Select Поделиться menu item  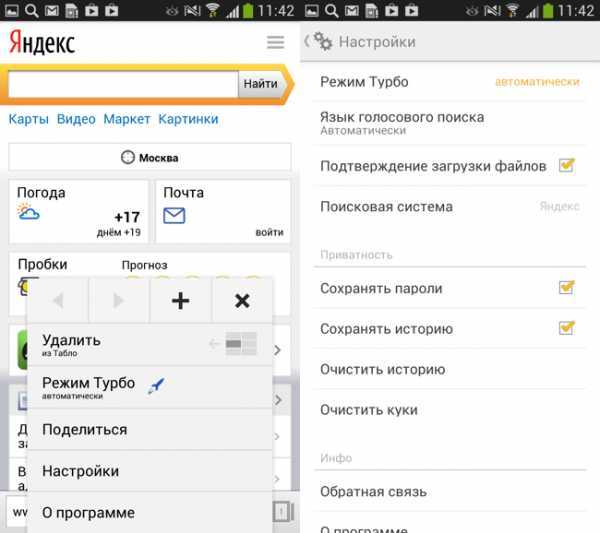click(x=150, y=430)
